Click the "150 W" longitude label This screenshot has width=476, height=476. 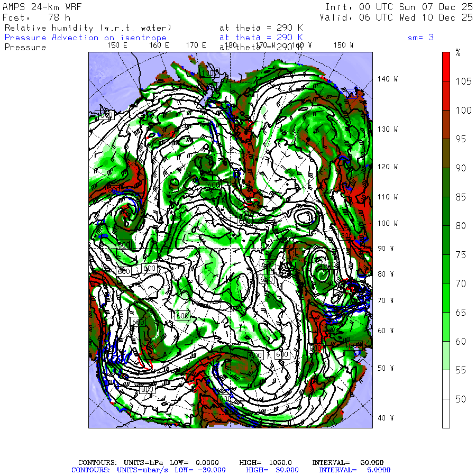point(343,45)
